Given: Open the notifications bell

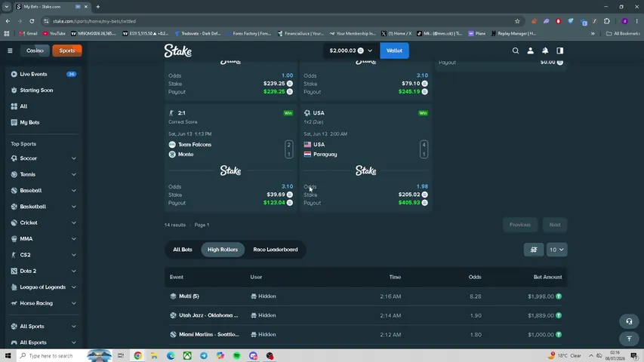Looking at the screenshot, I should coord(545,51).
